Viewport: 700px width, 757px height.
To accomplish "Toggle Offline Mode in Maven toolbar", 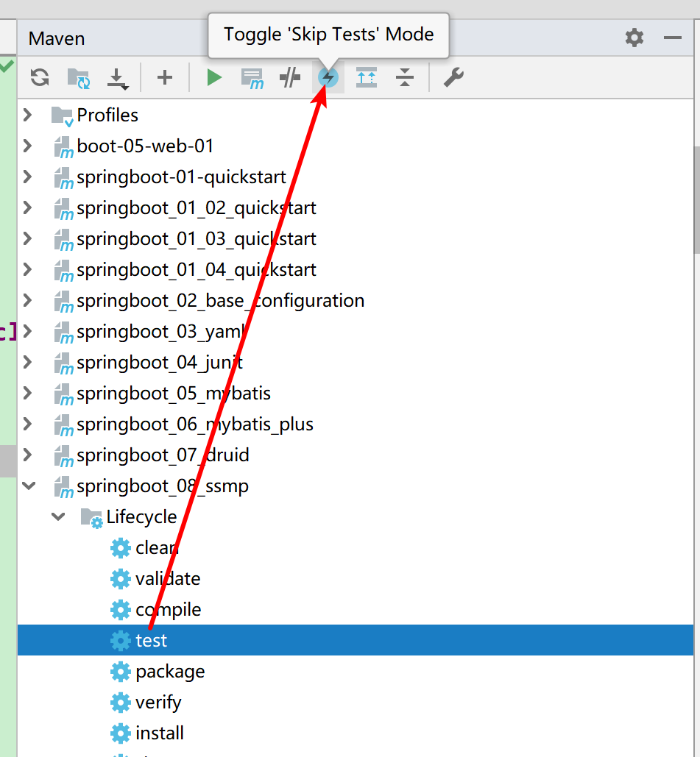I will [x=290, y=77].
